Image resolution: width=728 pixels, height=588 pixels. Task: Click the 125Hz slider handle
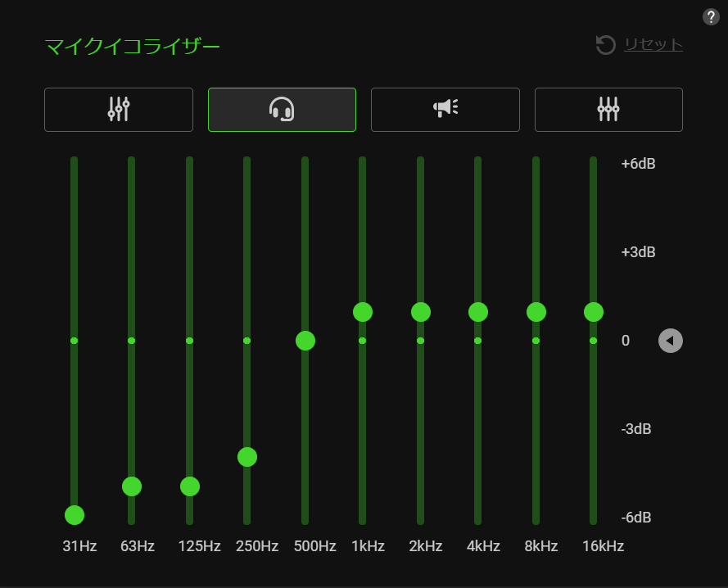(x=190, y=486)
